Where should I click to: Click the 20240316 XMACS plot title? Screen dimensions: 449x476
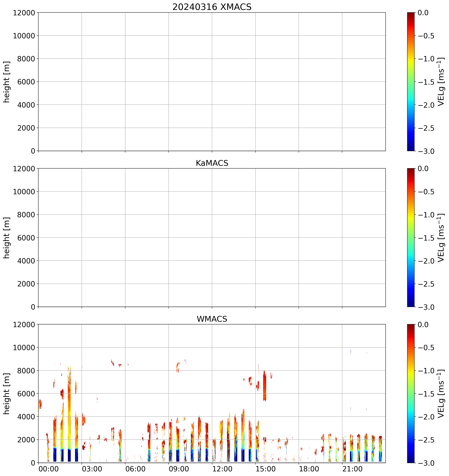(212, 7)
